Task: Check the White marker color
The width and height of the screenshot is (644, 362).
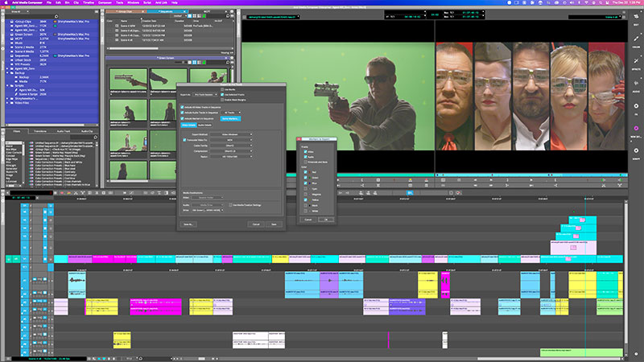Action: [x=306, y=211]
